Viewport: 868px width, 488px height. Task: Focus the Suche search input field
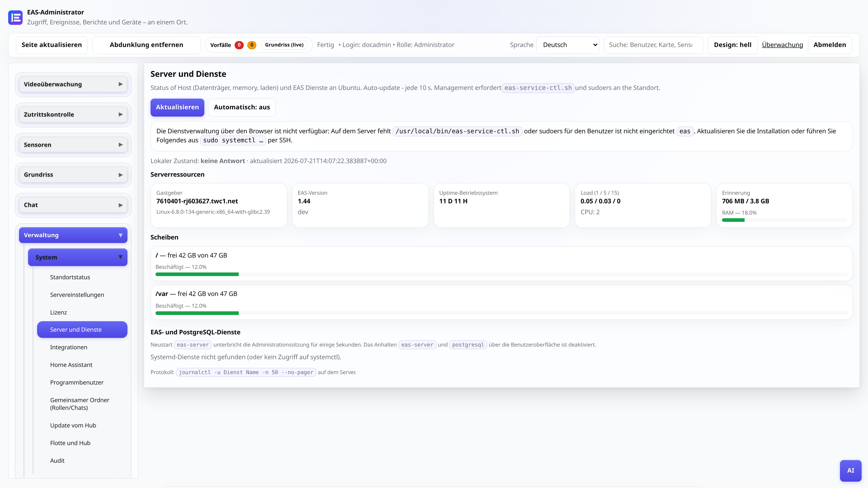653,45
